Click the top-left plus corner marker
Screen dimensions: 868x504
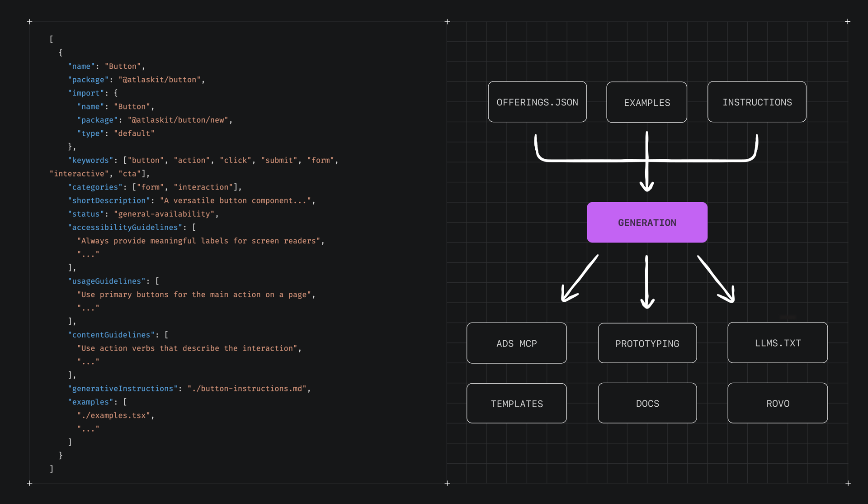click(29, 22)
